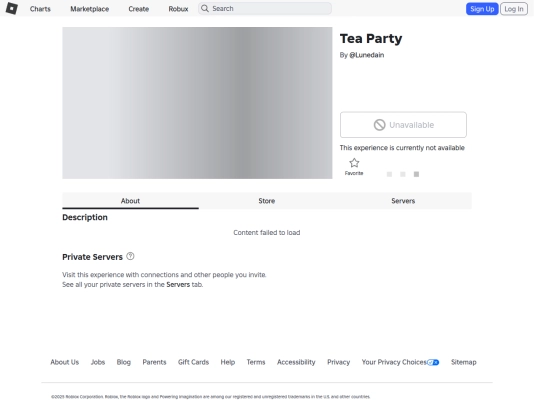Screen dimensions: 540x405
Task: Focus the Search input field
Action: click(265, 9)
